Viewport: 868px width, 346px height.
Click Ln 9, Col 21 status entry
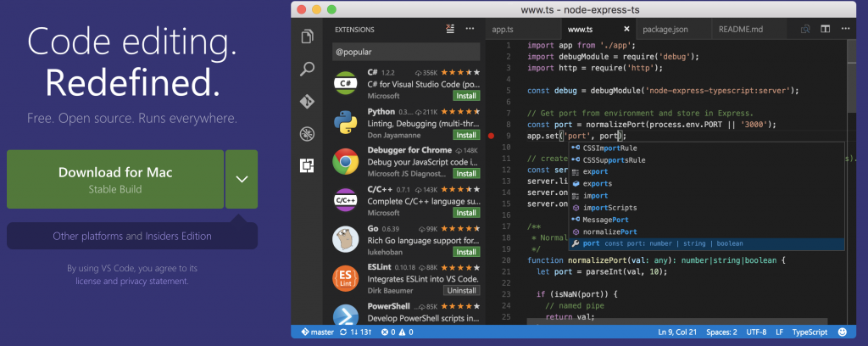[x=677, y=332]
